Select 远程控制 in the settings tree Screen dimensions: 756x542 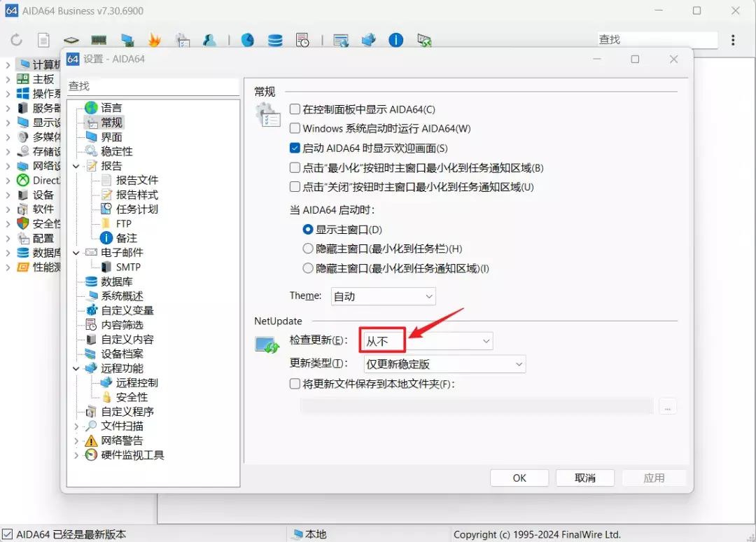tap(137, 383)
